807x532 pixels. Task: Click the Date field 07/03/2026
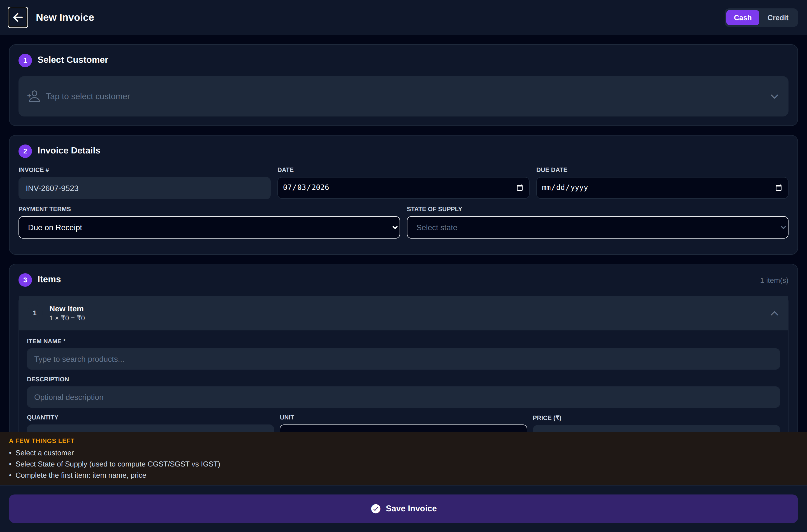403,188
